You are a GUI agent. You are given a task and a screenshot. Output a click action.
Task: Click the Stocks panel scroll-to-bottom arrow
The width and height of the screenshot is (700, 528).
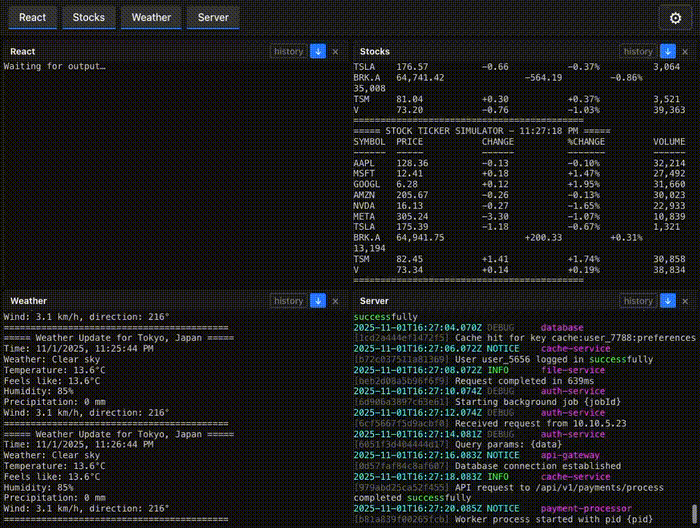[667, 51]
